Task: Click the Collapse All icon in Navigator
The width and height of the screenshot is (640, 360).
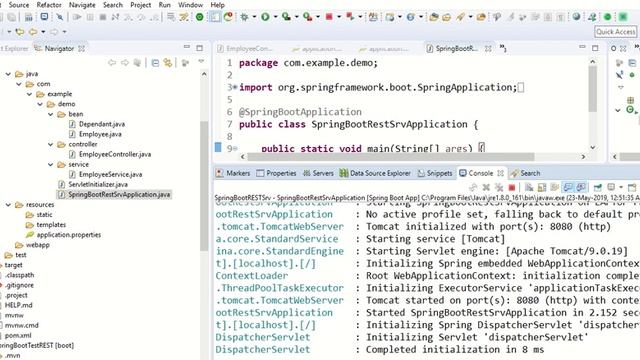Action: (155, 63)
